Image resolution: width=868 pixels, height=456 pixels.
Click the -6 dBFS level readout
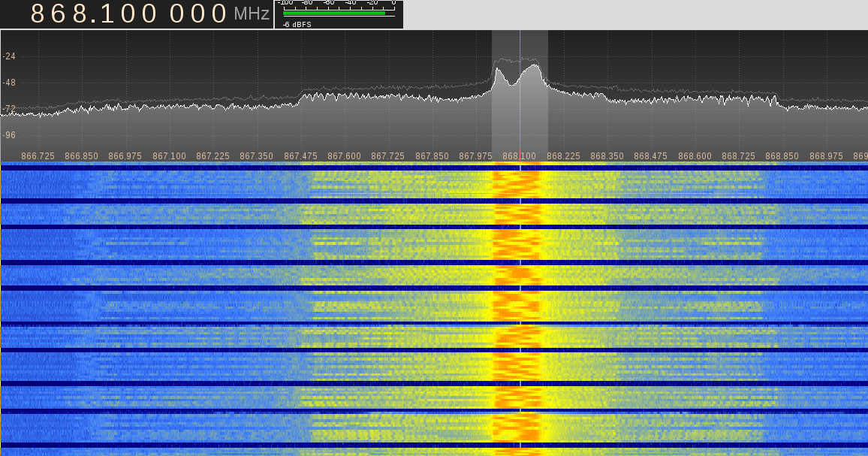coord(296,24)
